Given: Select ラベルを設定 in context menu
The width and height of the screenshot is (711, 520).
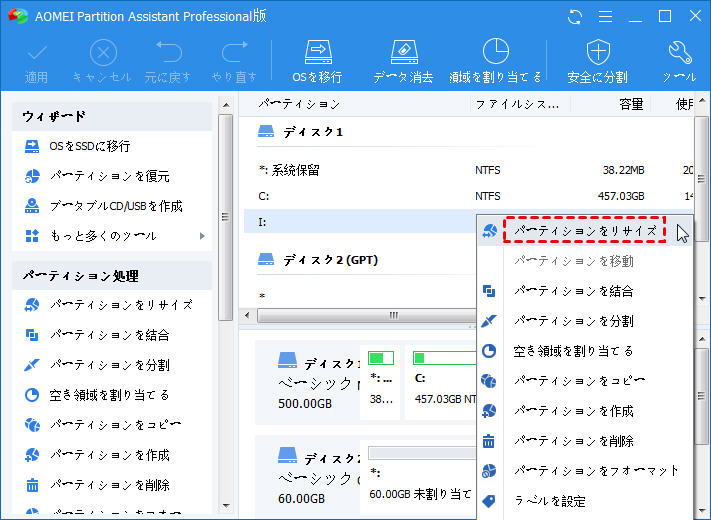Looking at the screenshot, I should pos(585,501).
